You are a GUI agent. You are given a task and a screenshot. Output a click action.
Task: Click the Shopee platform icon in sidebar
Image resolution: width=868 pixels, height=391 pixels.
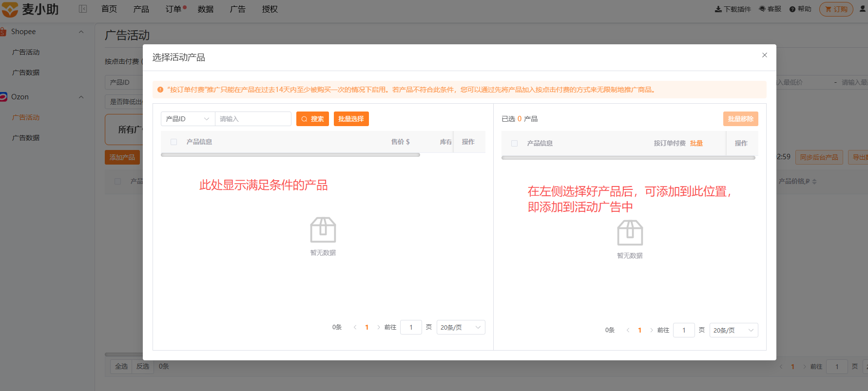[3, 32]
